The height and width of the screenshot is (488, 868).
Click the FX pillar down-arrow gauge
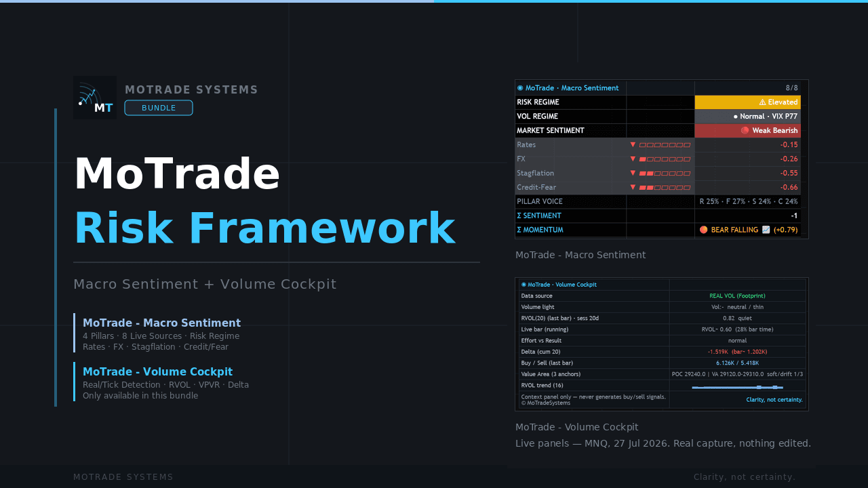click(660, 159)
